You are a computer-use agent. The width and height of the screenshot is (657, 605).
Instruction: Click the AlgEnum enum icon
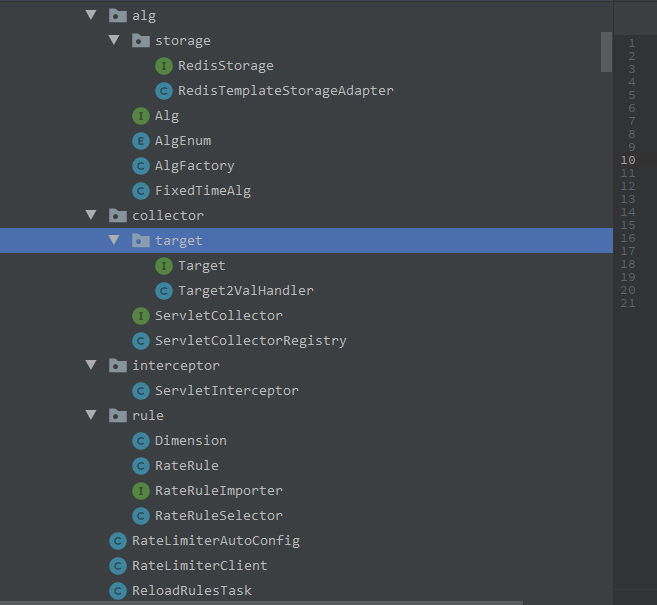[141, 141]
